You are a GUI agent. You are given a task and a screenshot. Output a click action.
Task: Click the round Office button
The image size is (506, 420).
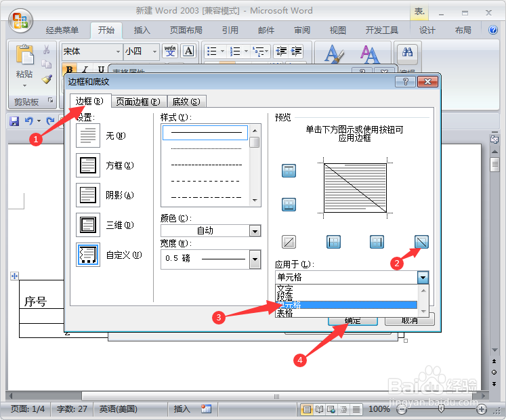[x=20, y=20]
